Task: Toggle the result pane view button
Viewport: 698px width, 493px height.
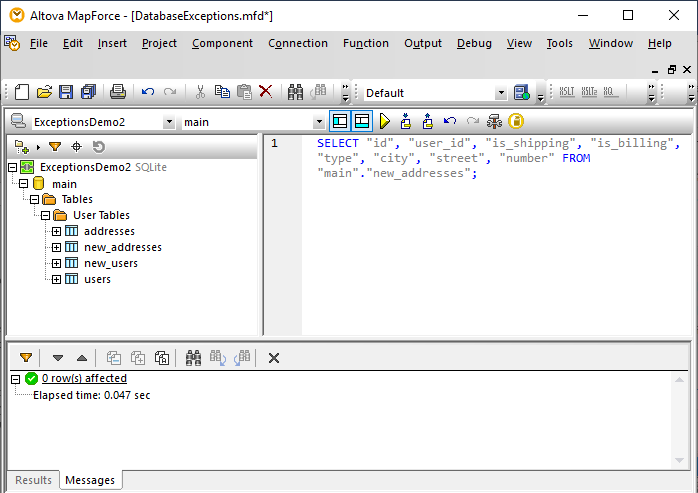Action: [361, 121]
